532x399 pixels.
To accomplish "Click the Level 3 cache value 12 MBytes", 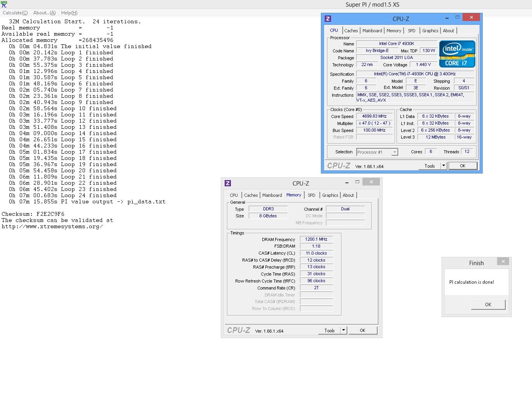I will (x=435, y=137).
